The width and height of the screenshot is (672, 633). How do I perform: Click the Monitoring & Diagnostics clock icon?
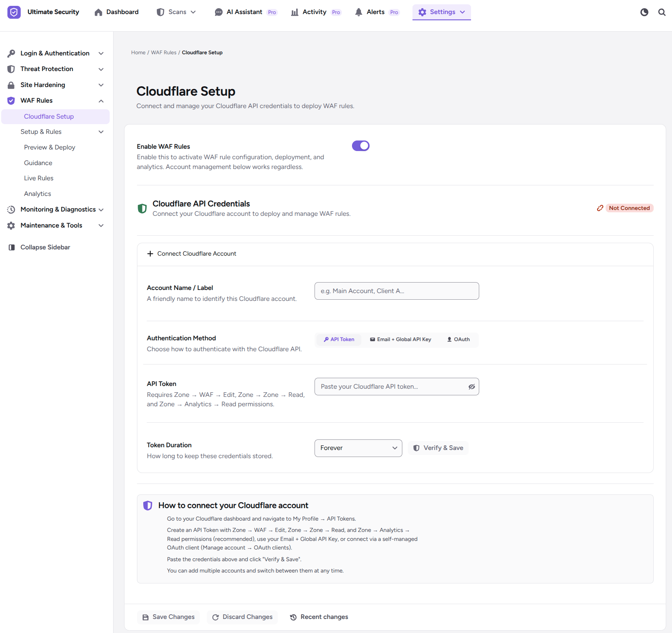tap(11, 210)
